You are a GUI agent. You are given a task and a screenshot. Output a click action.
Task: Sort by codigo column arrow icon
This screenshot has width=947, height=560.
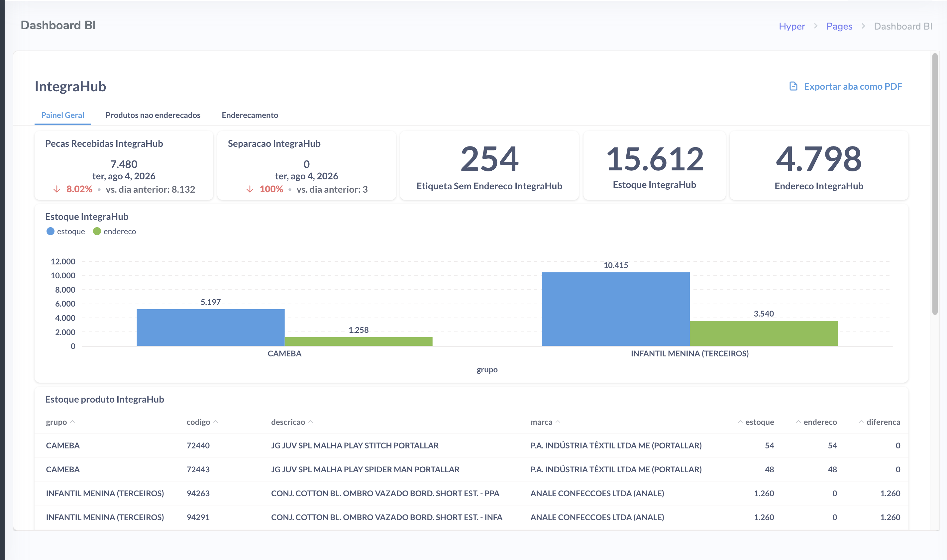pos(216,422)
